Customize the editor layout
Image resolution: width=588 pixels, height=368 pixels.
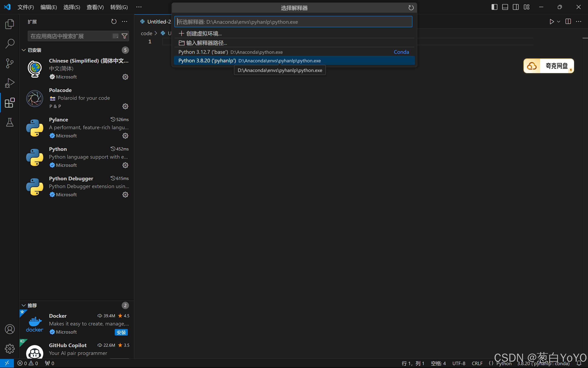526,7
